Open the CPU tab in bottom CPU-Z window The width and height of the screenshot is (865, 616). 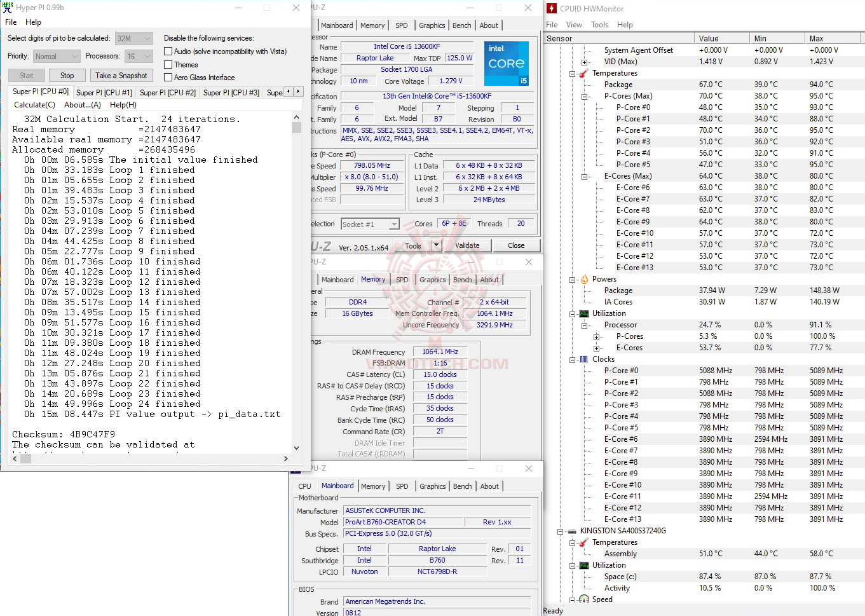305,486
